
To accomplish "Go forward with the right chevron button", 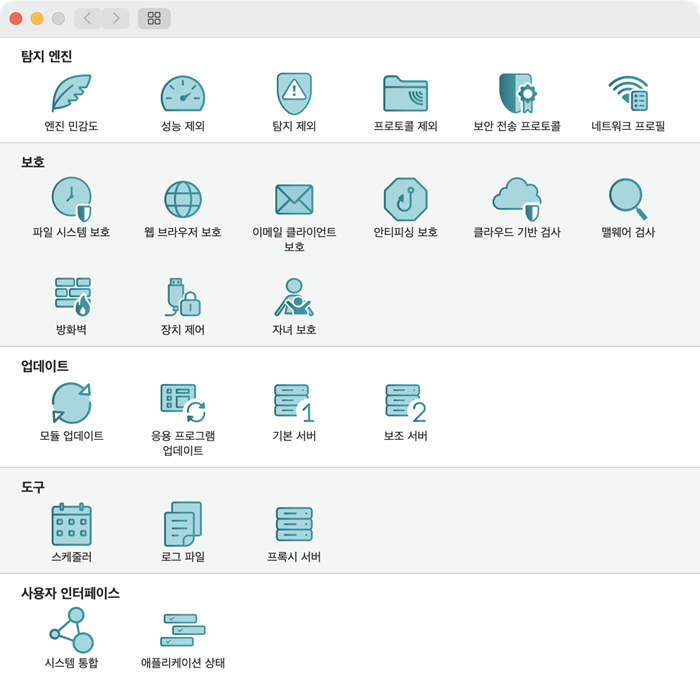I will pyautogui.click(x=116, y=18).
